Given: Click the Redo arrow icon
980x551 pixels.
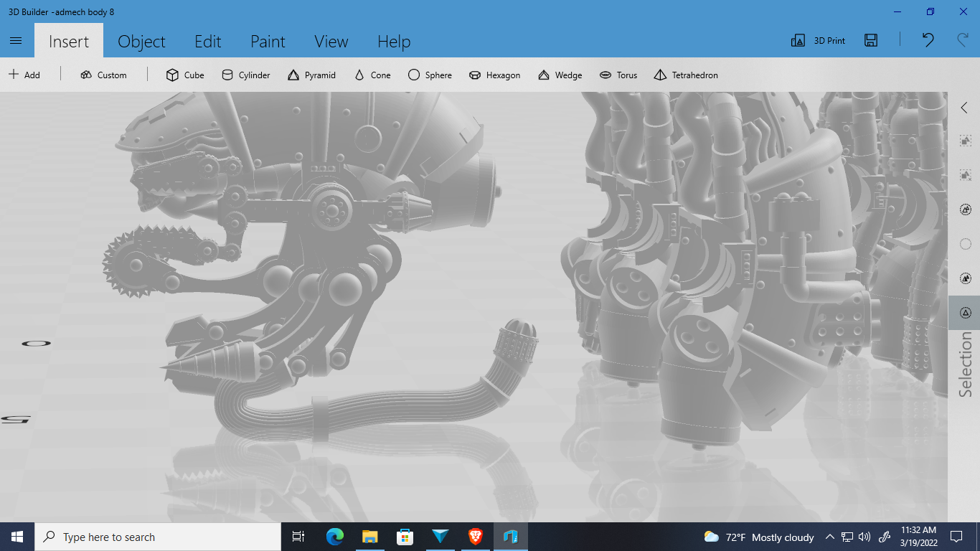Looking at the screenshot, I should tap(963, 40).
